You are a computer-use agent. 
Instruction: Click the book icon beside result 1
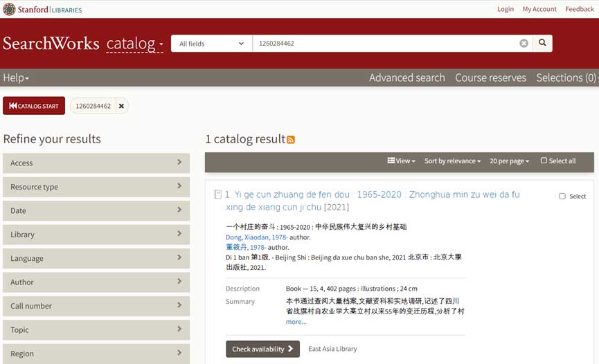tap(217, 194)
